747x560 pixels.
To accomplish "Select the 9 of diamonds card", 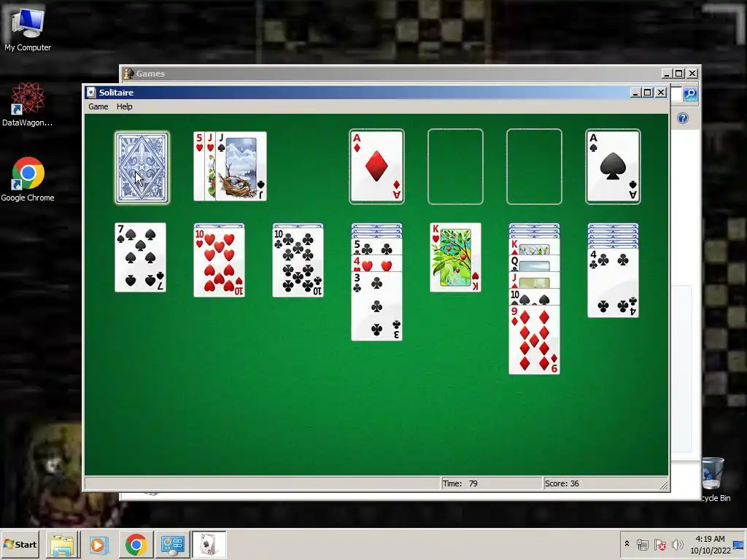I will 534,340.
